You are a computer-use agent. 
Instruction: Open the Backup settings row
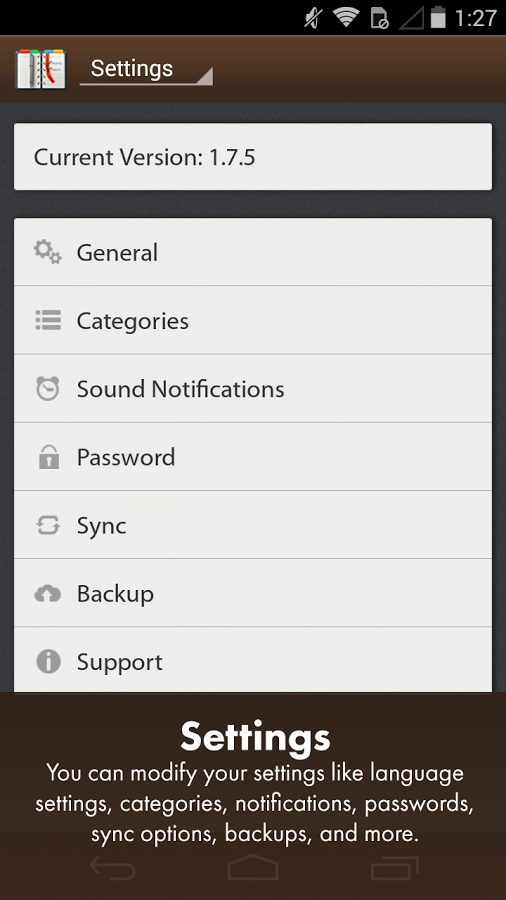pos(253,593)
